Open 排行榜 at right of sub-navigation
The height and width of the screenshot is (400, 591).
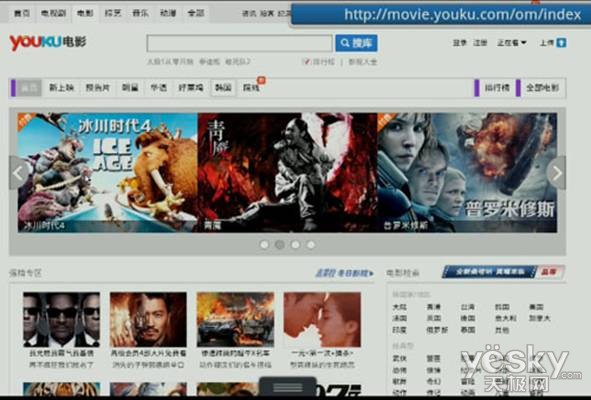coord(497,88)
